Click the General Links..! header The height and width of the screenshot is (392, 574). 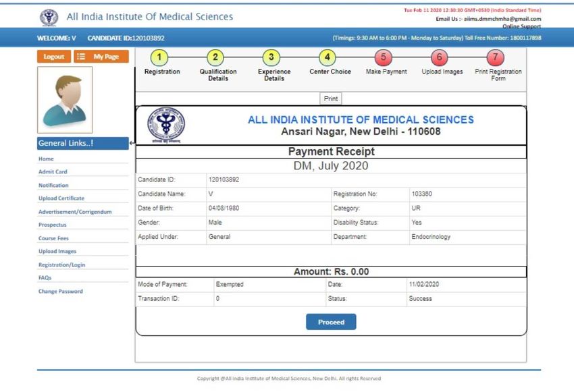[x=83, y=143]
